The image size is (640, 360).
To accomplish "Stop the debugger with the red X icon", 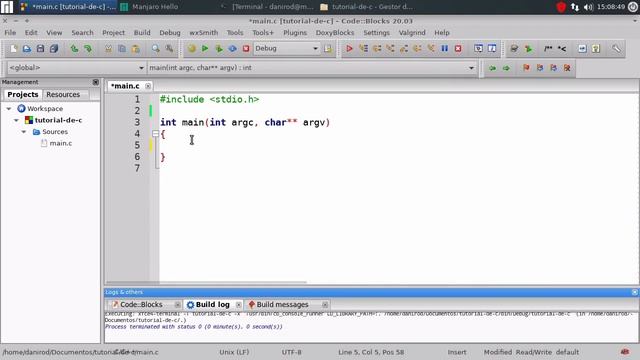I will tap(458, 49).
